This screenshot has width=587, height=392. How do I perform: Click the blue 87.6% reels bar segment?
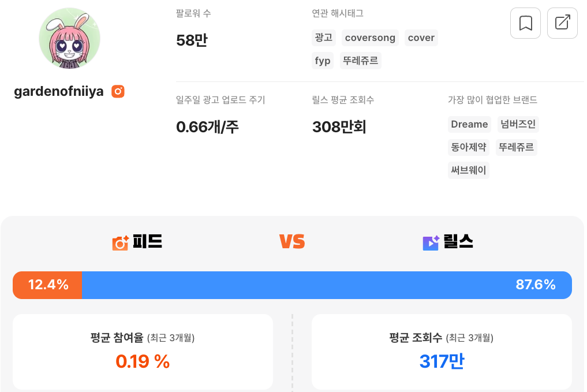327,285
